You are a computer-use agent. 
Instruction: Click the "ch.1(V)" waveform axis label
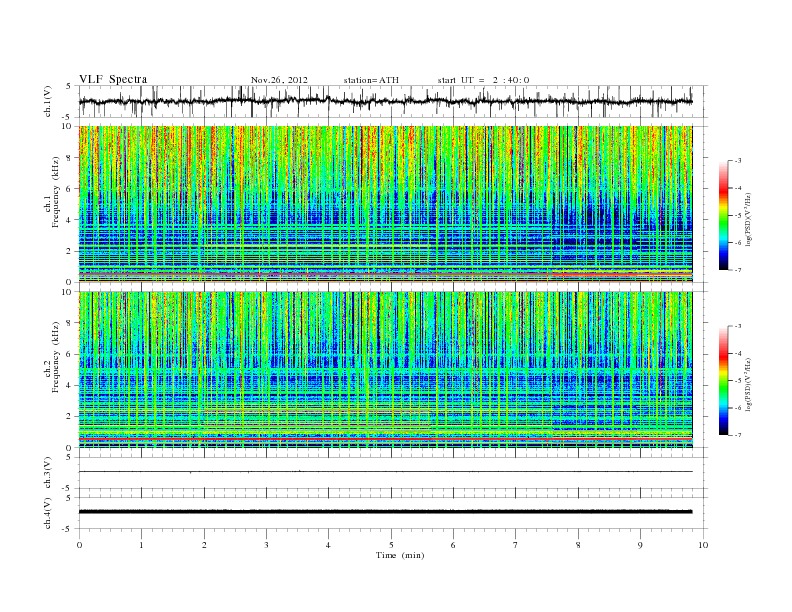48,101
